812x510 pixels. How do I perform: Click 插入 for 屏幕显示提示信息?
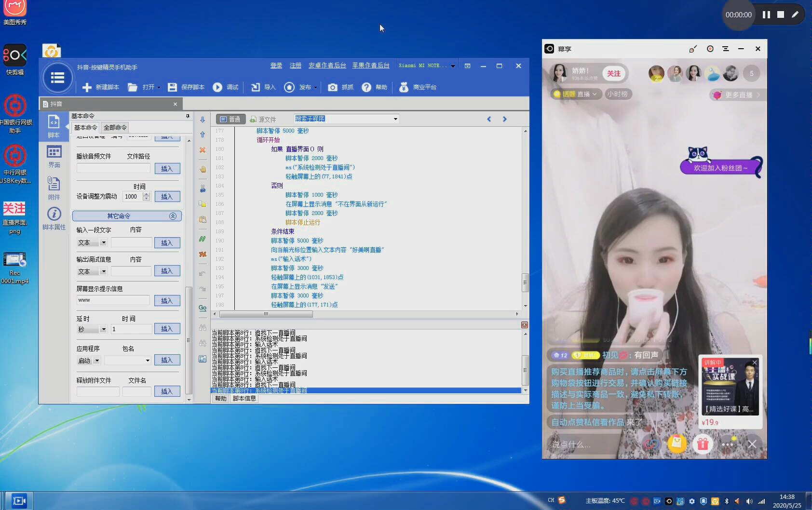(x=167, y=301)
